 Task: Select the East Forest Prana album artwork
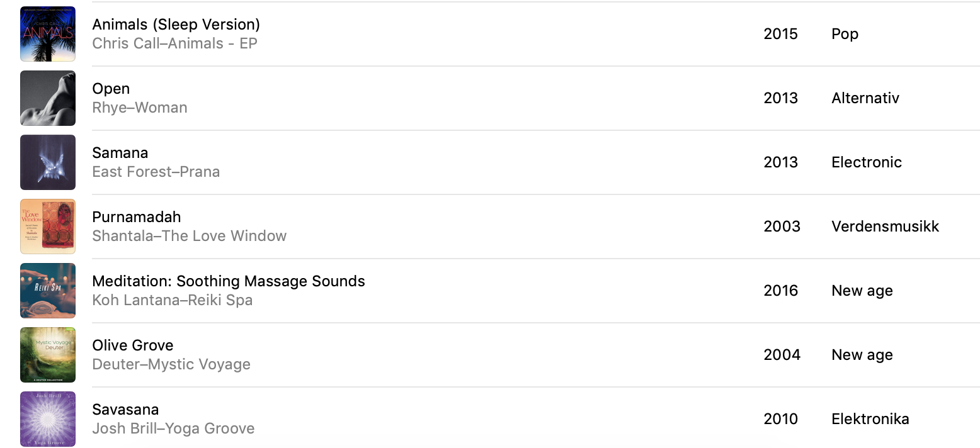(x=48, y=162)
